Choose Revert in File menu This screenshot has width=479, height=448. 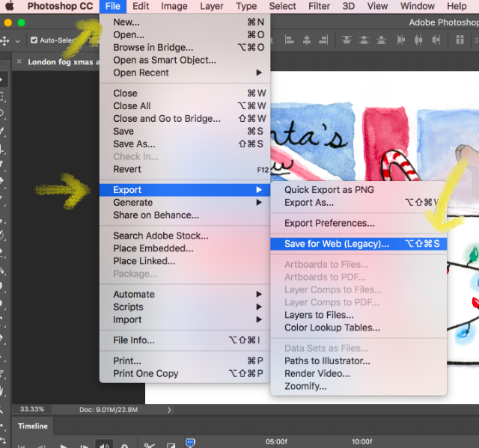pos(185,169)
